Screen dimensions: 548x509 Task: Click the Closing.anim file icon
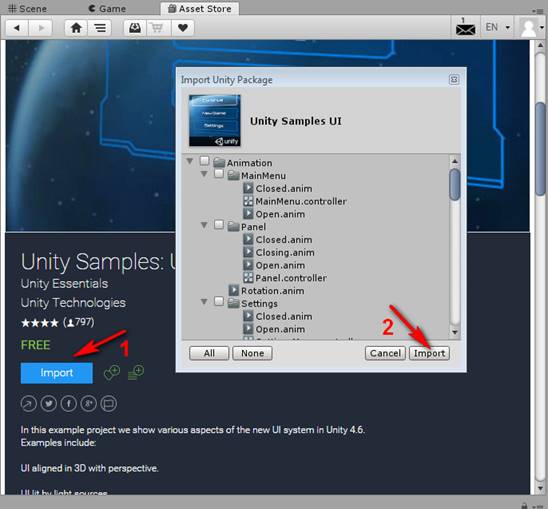(x=248, y=252)
